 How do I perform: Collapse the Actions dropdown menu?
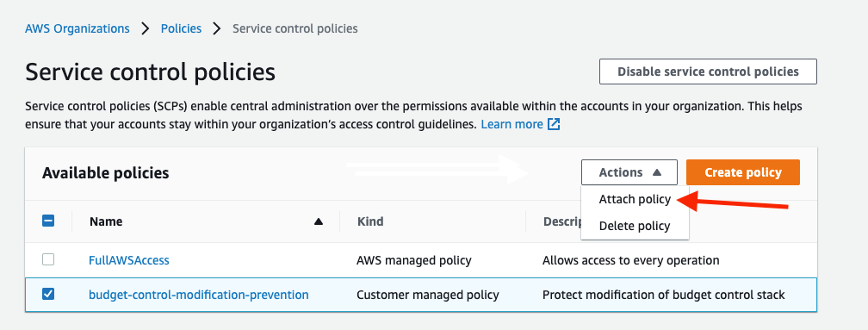[x=629, y=172]
